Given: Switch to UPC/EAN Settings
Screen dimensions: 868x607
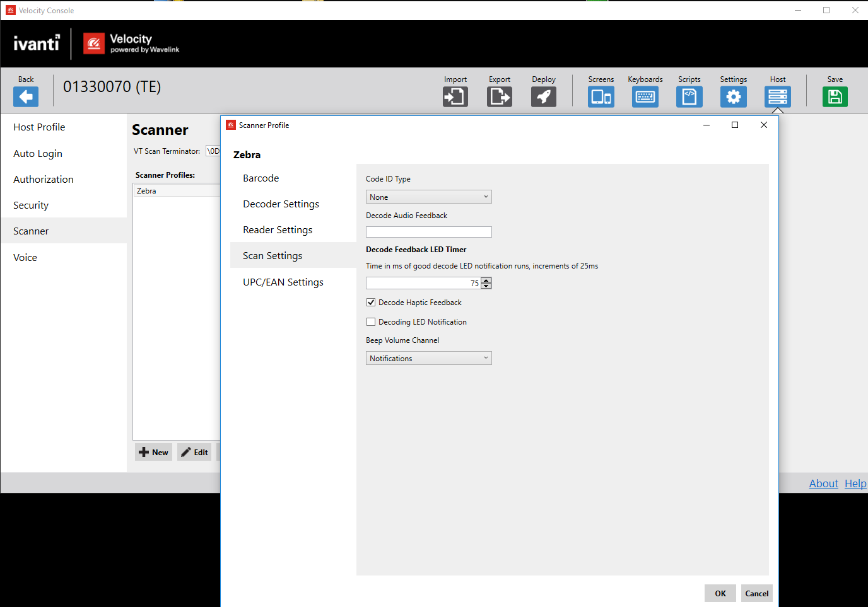Looking at the screenshot, I should click(283, 282).
